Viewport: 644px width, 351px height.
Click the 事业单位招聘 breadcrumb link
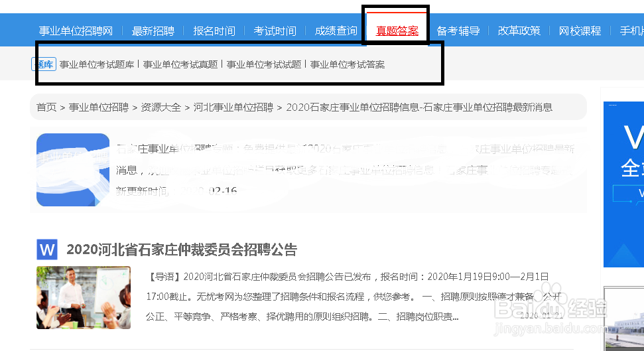point(99,107)
